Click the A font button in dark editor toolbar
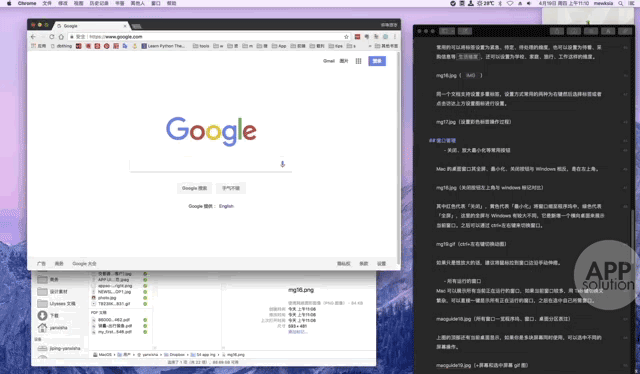Screen dimensions: 640x374 [x=608, y=31]
